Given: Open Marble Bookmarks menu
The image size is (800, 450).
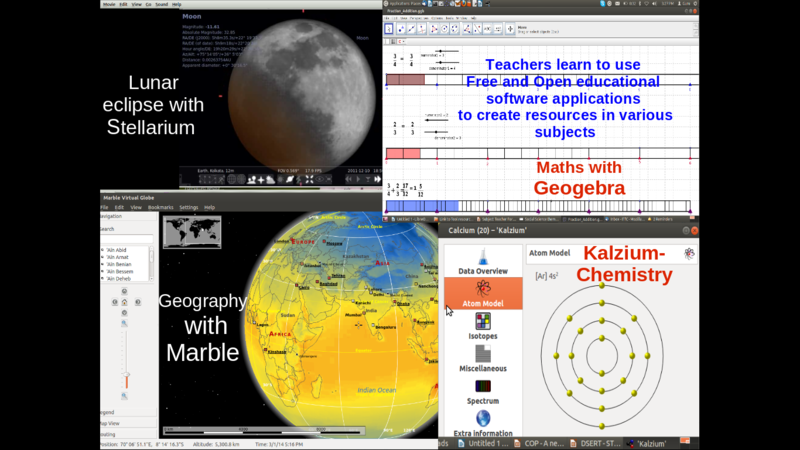Looking at the screenshot, I should click(160, 208).
